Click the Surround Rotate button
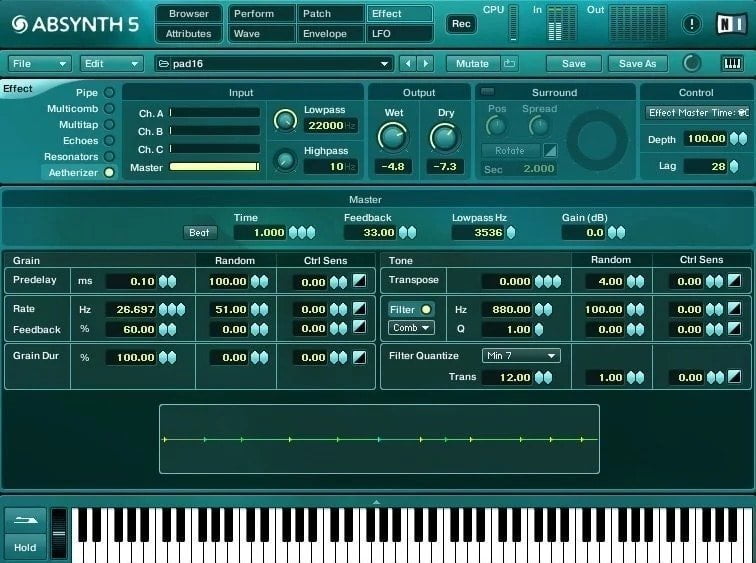Screen dimensions: 756x563 pos(511,151)
